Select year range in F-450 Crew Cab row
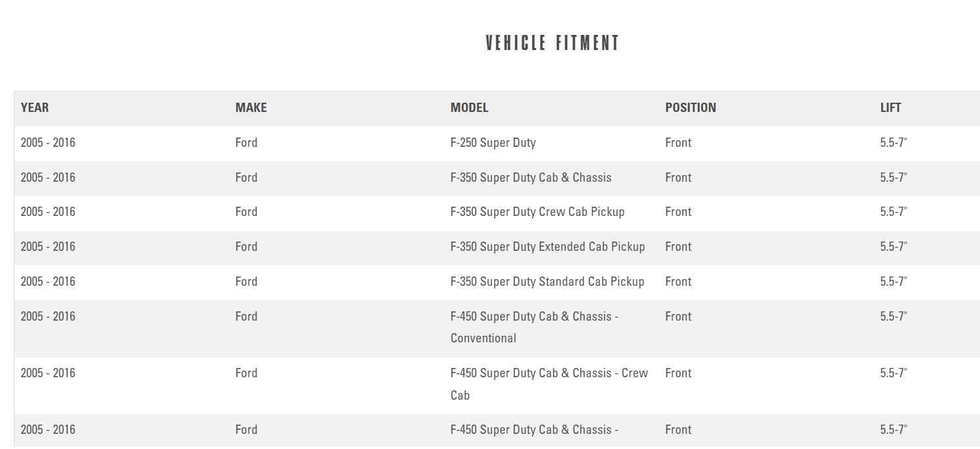 coord(48,373)
